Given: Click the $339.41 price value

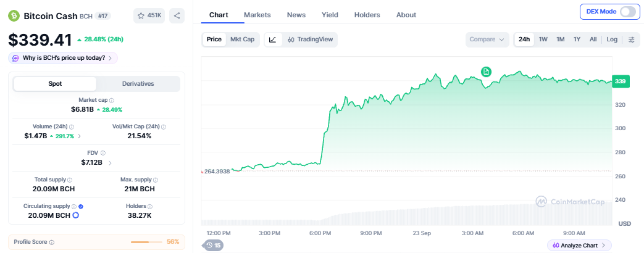Looking at the screenshot, I should click(40, 39).
